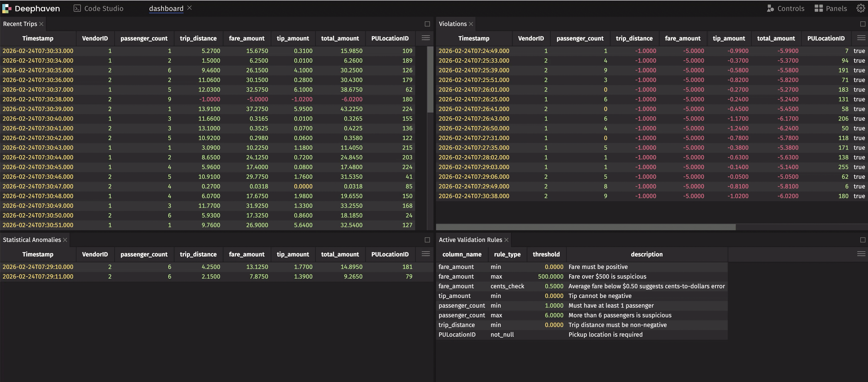Open Active Validation Rules table options
Viewport: 868px width, 382px height.
(861, 254)
